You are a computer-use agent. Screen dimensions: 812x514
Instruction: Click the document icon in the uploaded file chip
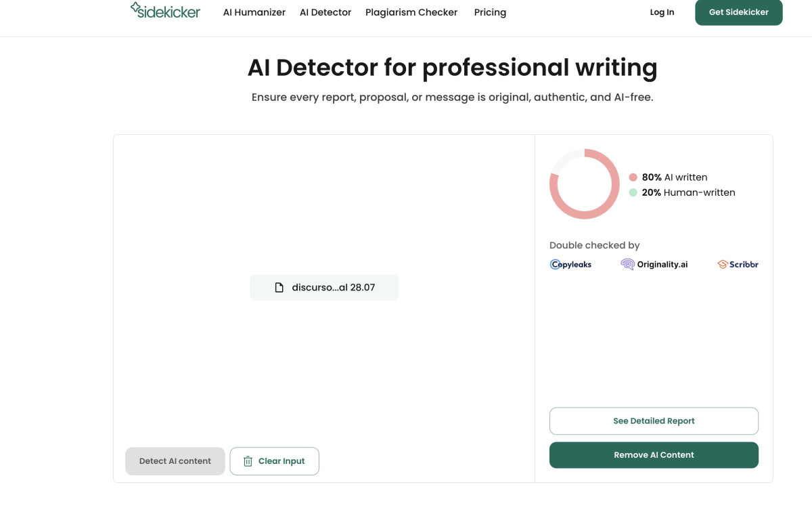(279, 287)
